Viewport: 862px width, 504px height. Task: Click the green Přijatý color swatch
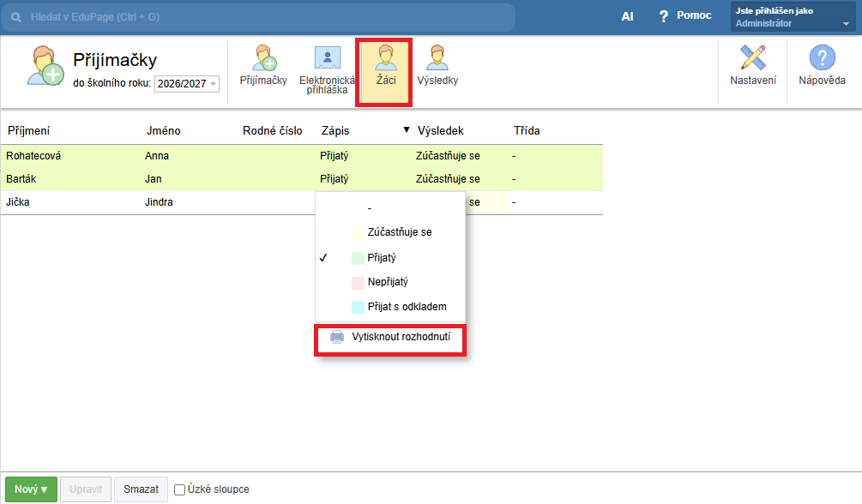(x=359, y=258)
